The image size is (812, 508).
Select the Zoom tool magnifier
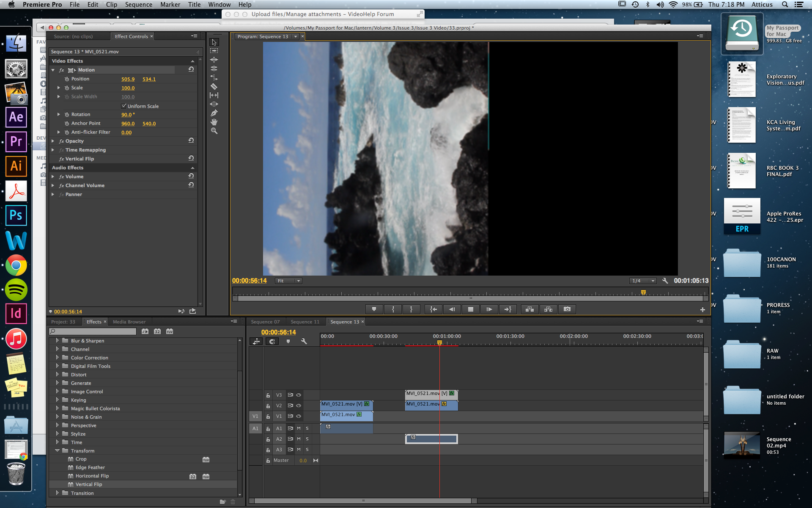click(214, 131)
